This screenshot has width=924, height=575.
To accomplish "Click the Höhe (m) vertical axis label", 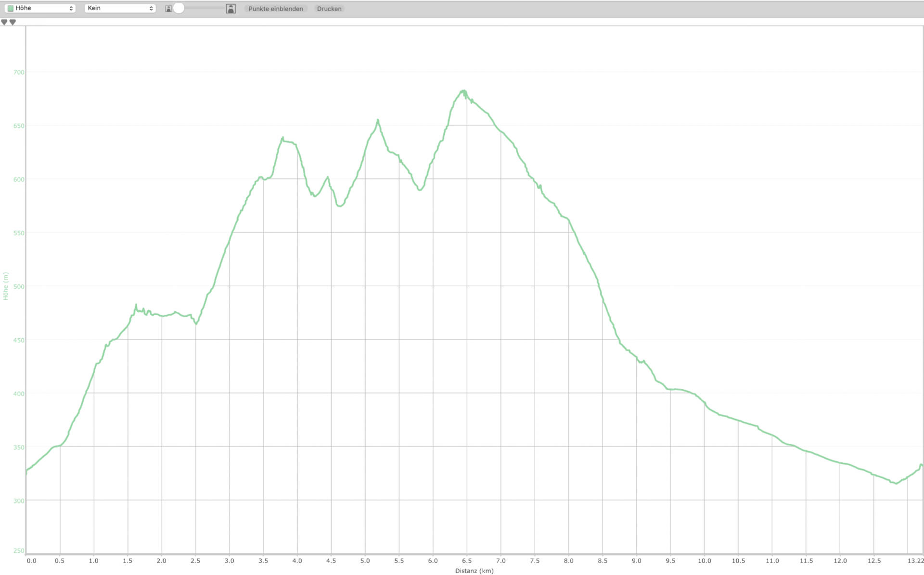I will tap(6, 286).
